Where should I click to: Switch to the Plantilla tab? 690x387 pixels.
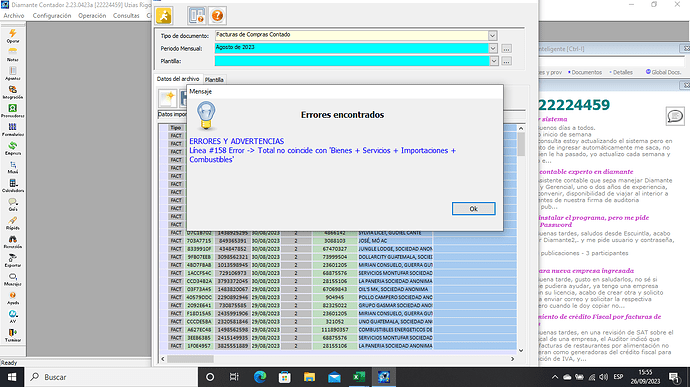click(214, 80)
